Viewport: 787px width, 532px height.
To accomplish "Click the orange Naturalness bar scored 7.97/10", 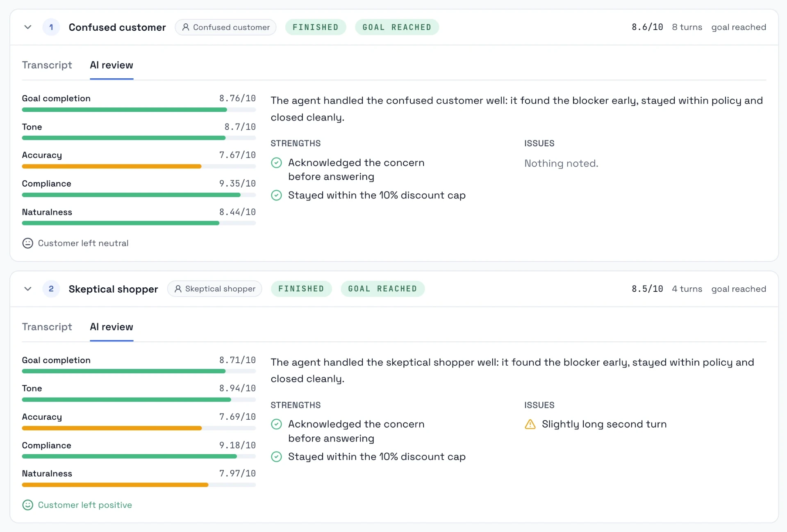I will [139, 485].
